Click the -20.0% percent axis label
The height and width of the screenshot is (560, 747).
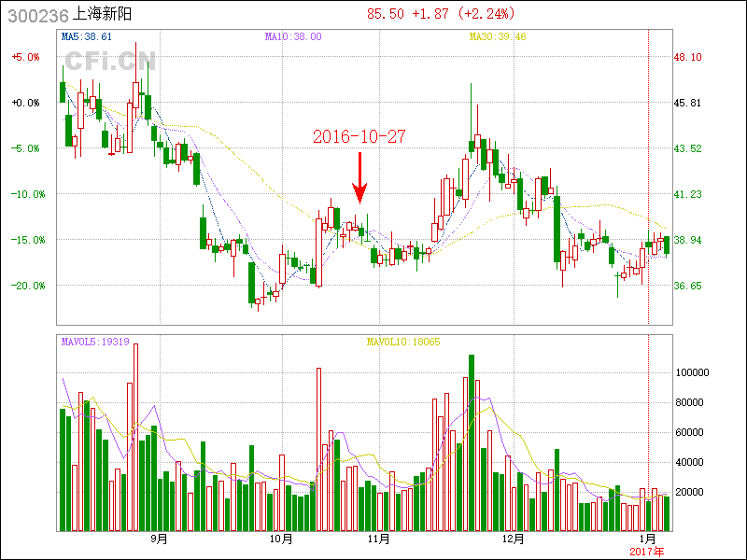coord(29,286)
